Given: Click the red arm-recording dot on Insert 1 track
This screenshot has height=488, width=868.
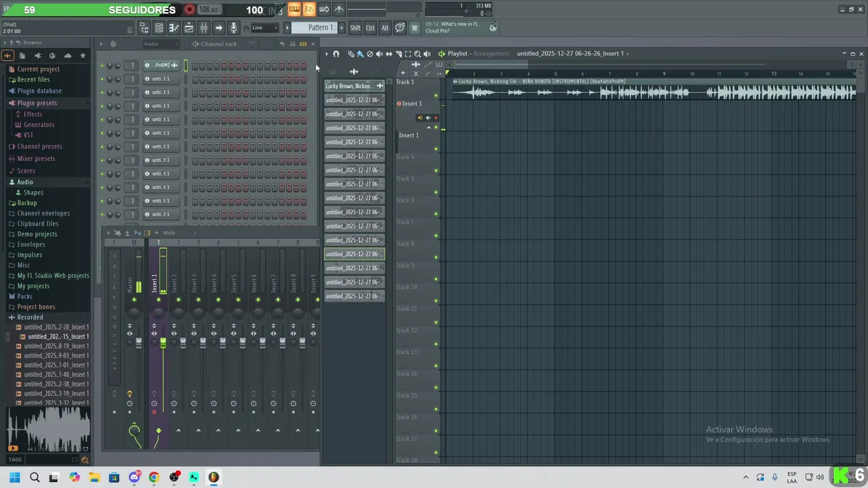Looking at the screenshot, I should click(x=435, y=118).
